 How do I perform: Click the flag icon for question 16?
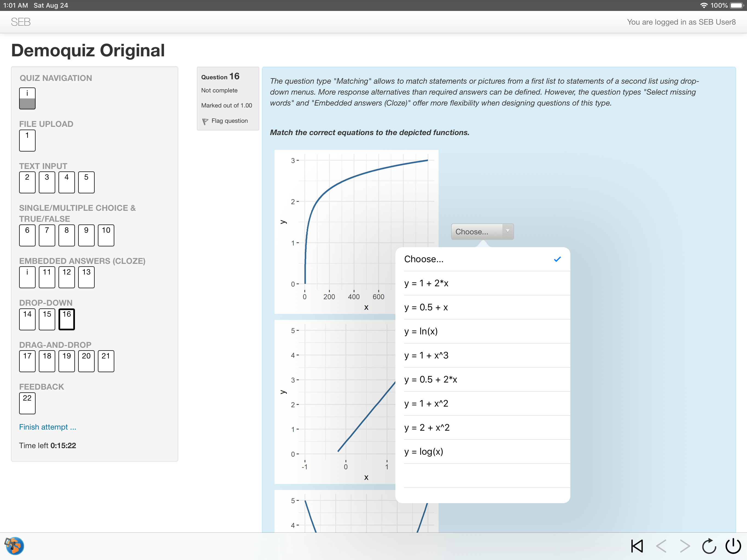pyautogui.click(x=205, y=121)
